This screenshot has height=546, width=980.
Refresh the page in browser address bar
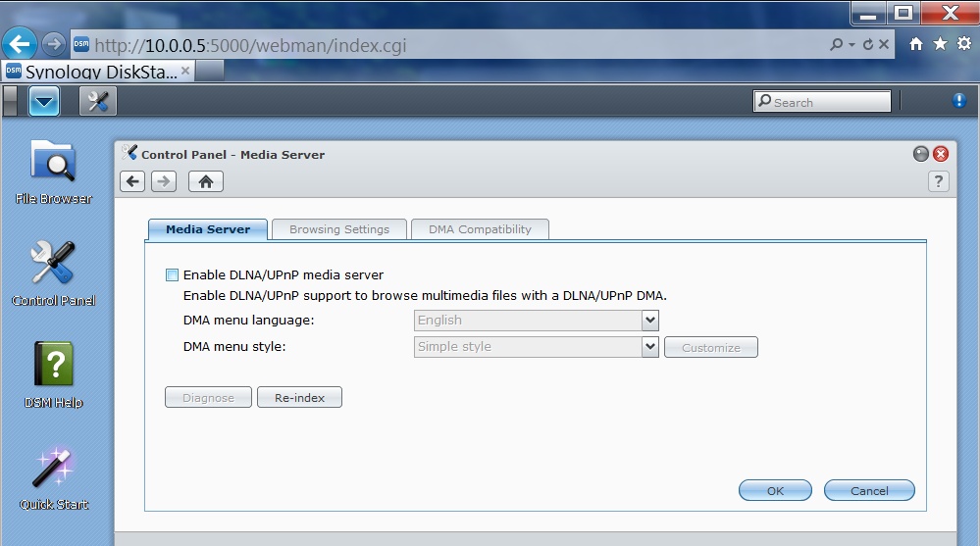(868, 44)
